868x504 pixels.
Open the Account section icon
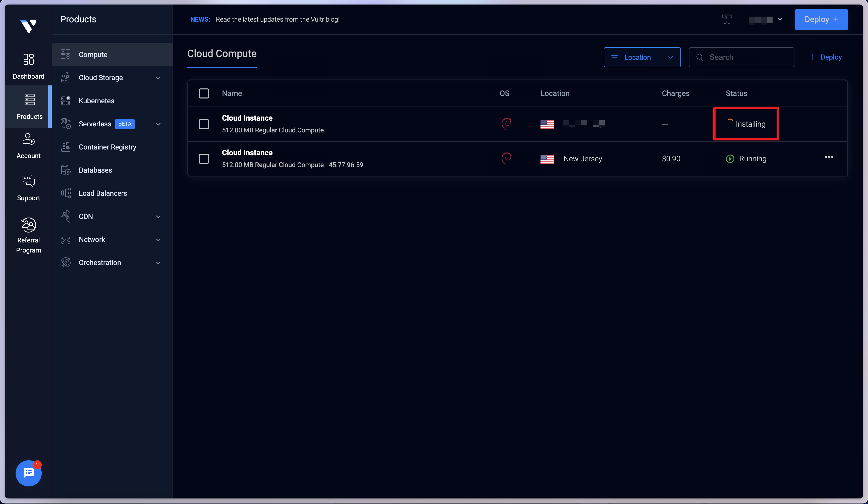(28, 139)
